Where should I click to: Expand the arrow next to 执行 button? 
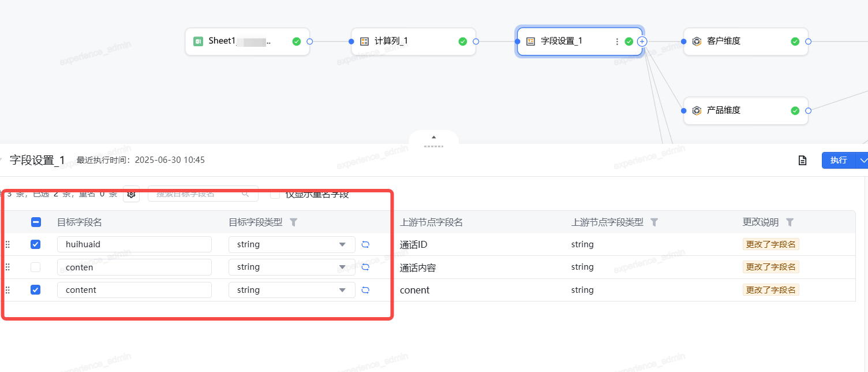(x=863, y=161)
